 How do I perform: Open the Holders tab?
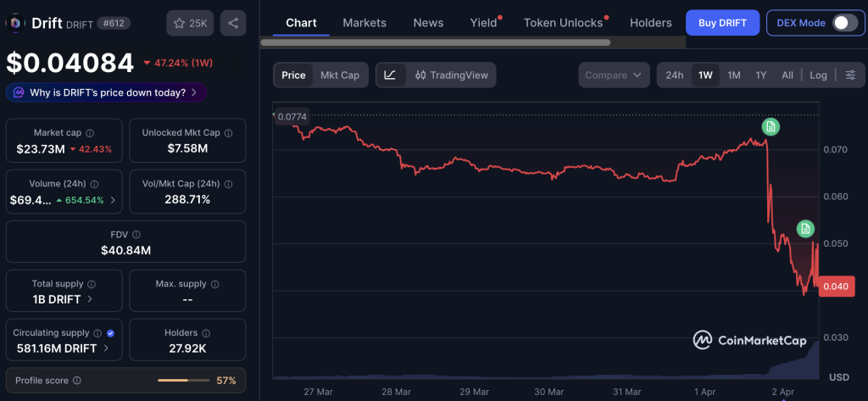coord(650,23)
